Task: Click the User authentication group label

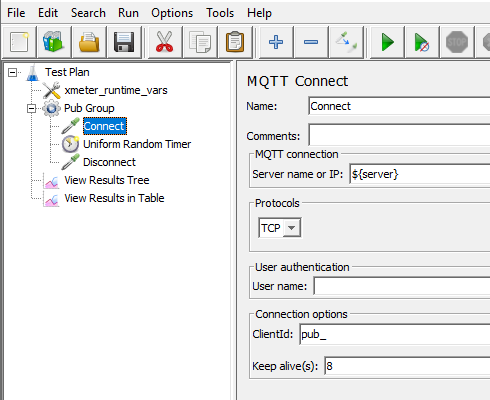Action: tap(302, 267)
